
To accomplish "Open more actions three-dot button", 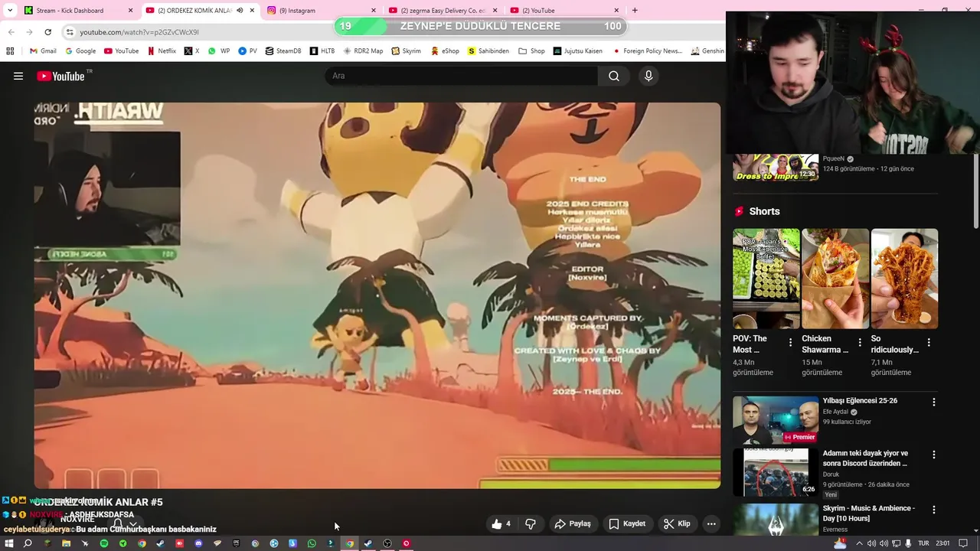I will click(711, 523).
